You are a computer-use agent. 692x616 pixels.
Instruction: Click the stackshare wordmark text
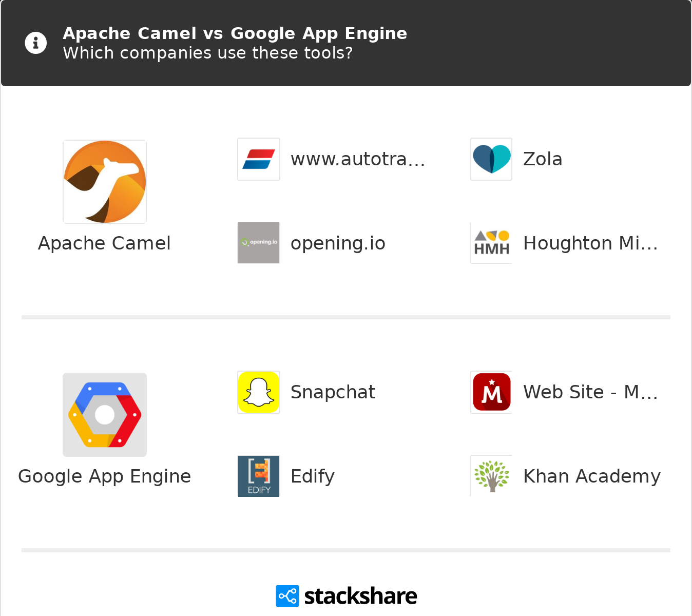[360, 596]
